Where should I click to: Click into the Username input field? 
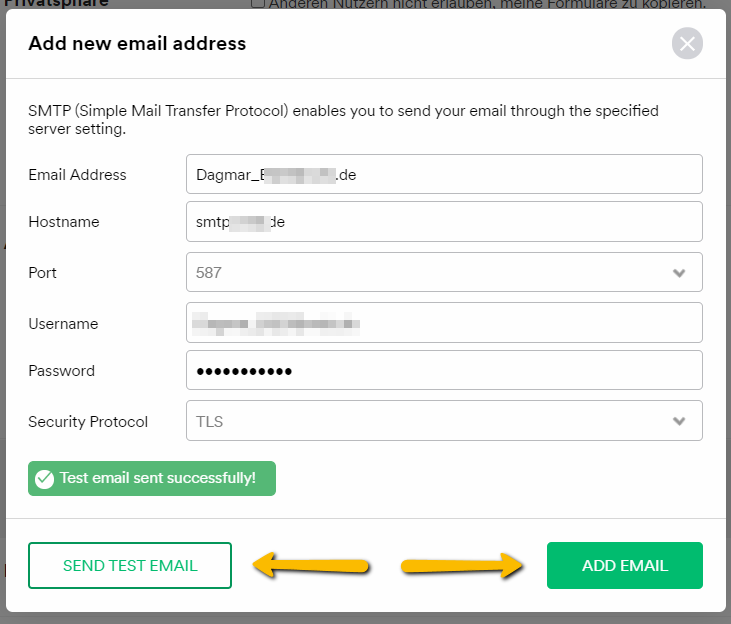[x=444, y=323]
